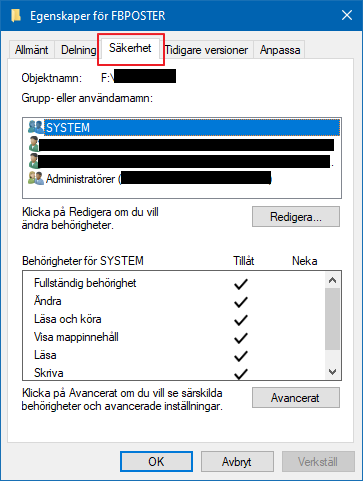Open the Delning tab
Viewport: 363px width, 481px height.
pyautogui.click(x=78, y=50)
